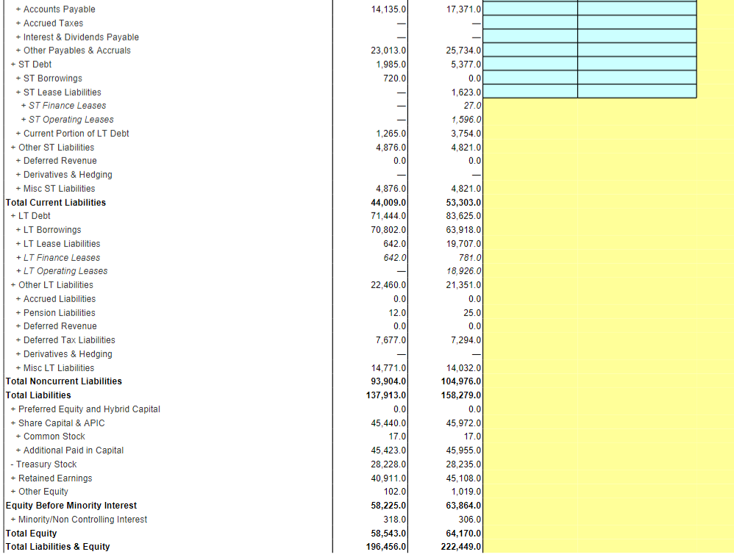
Task: Select Retained Earnings value 40,911.0
Action: pos(388,478)
